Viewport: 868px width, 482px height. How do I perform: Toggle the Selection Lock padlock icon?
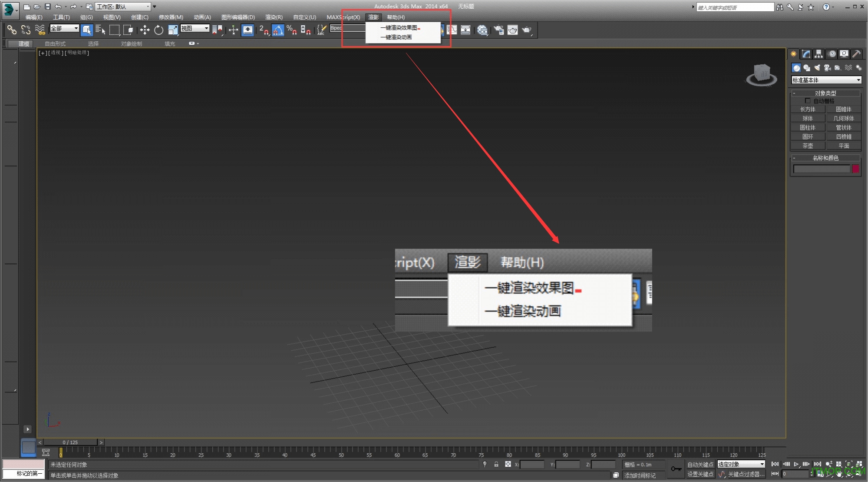click(x=496, y=464)
